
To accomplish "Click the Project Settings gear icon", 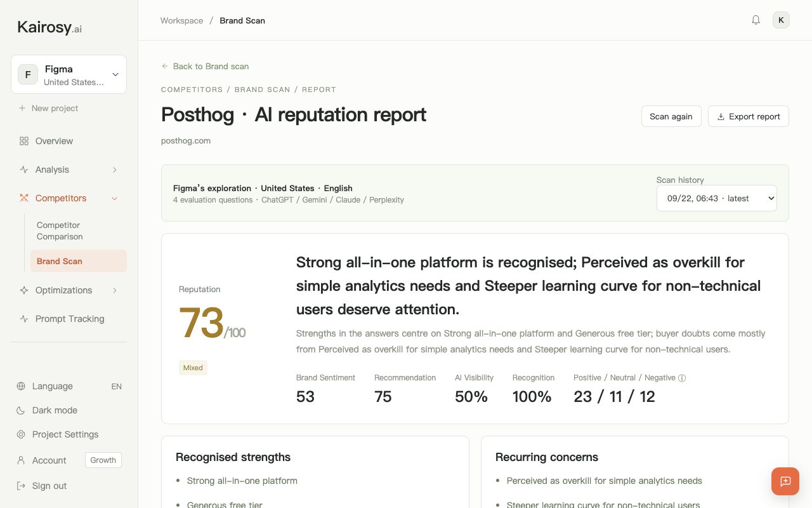I will (21, 434).
